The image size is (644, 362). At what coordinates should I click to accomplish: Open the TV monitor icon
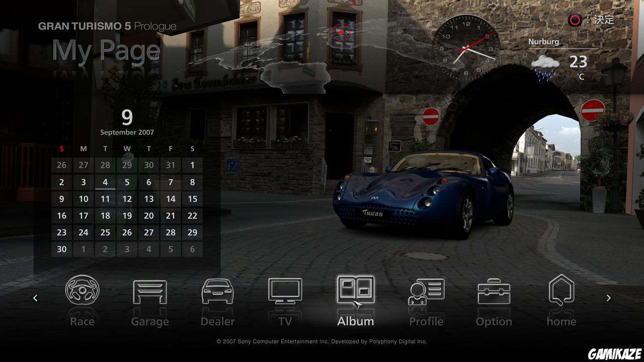tap(285, 292)
